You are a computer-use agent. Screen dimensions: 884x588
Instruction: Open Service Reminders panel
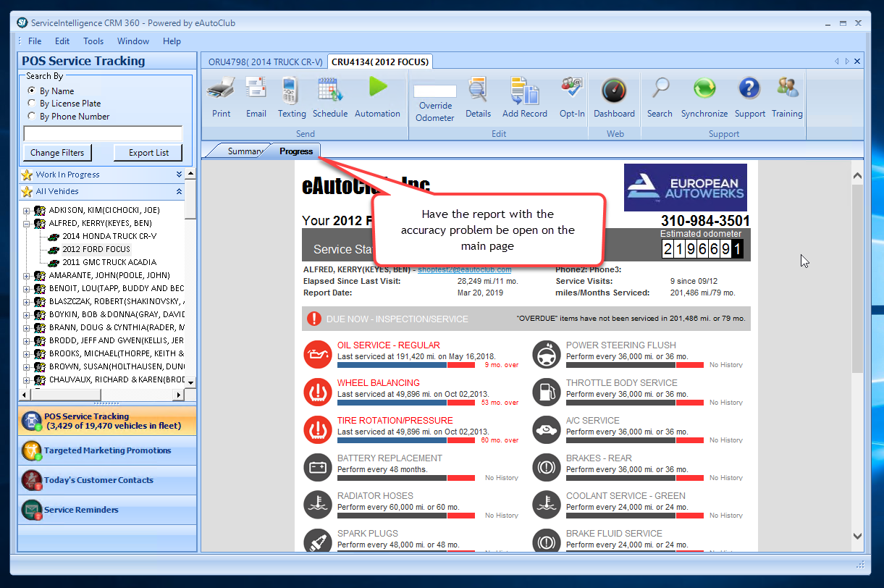[x=107, y=510]
